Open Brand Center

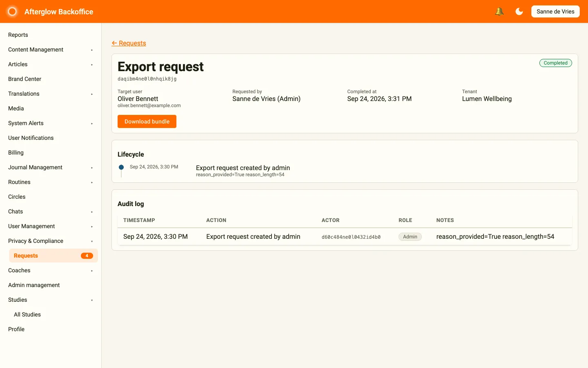point(24,79)
